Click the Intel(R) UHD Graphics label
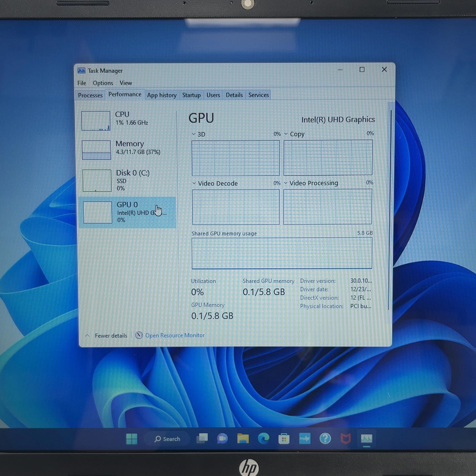This screenshot has height=476, width=476. (x=338, y=120)
